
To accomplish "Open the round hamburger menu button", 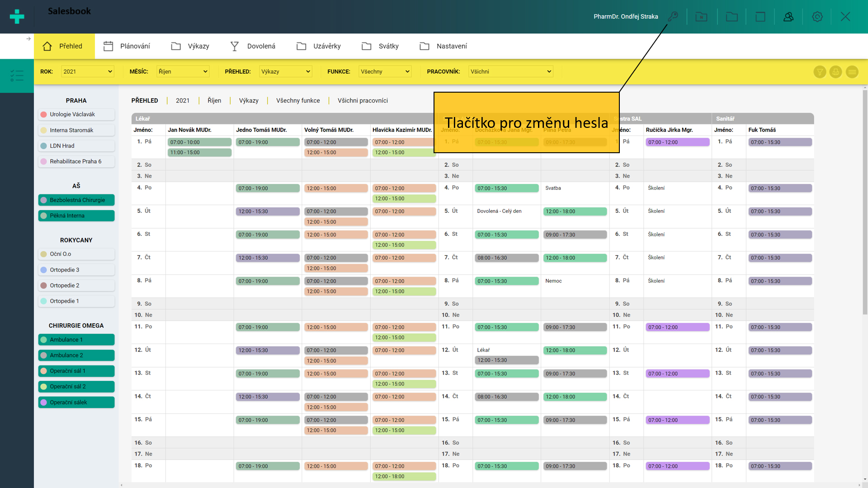I will click(852, 72).
